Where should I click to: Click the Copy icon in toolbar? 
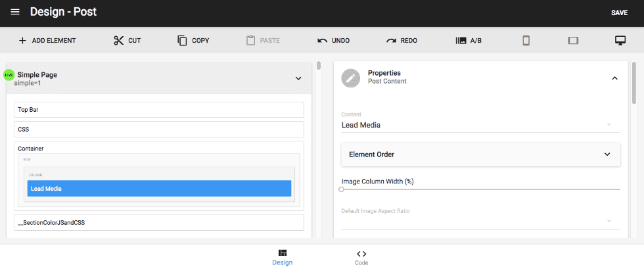click(182, 41)
